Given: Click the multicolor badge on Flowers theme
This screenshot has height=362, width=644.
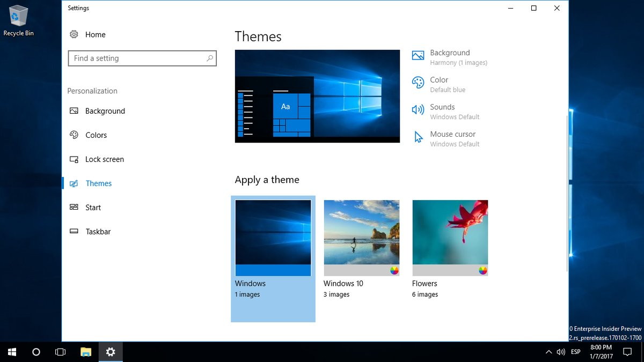Looking at the screenshot, I should 483,270.
